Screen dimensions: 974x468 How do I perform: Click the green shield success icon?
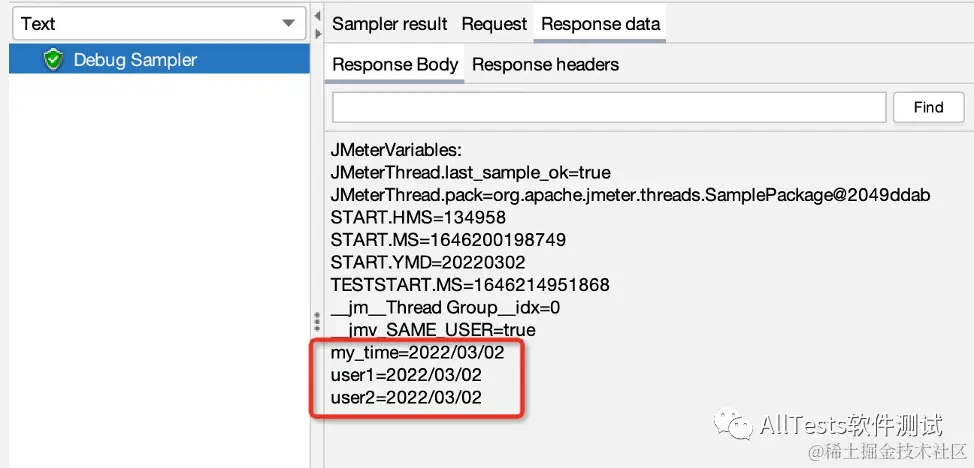[x=53, y=60]
